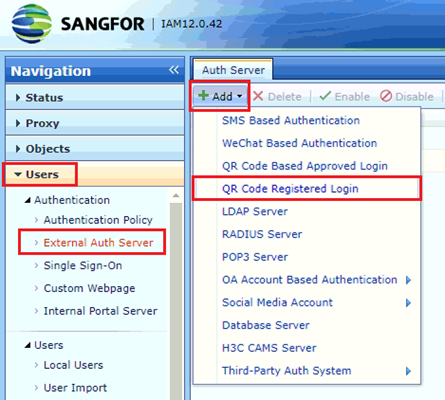Open External Auth Server in navigation tree
This screenshot has height=400, width=445.
[x=98, y=243]
